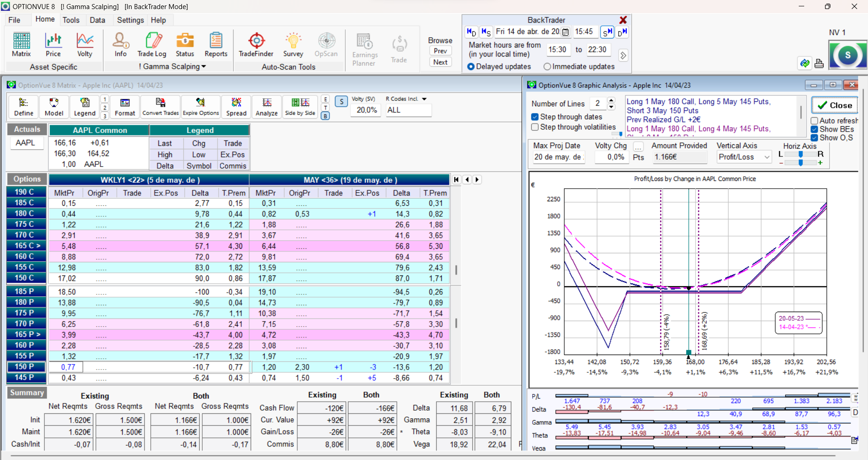Open the Matrix view icon
This screenshot has height=460, width=868.
21,44
